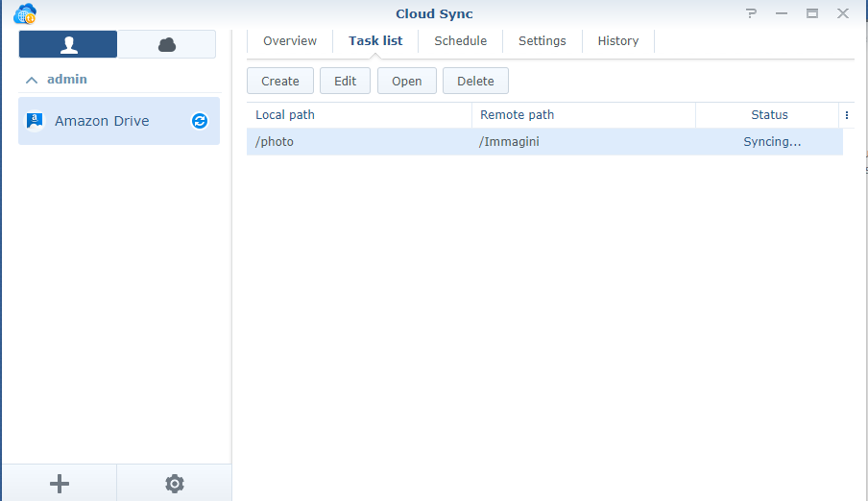The image size is (868, 501).
Task: Open the gear settings icon in sidebar
Action: (174, 484)
